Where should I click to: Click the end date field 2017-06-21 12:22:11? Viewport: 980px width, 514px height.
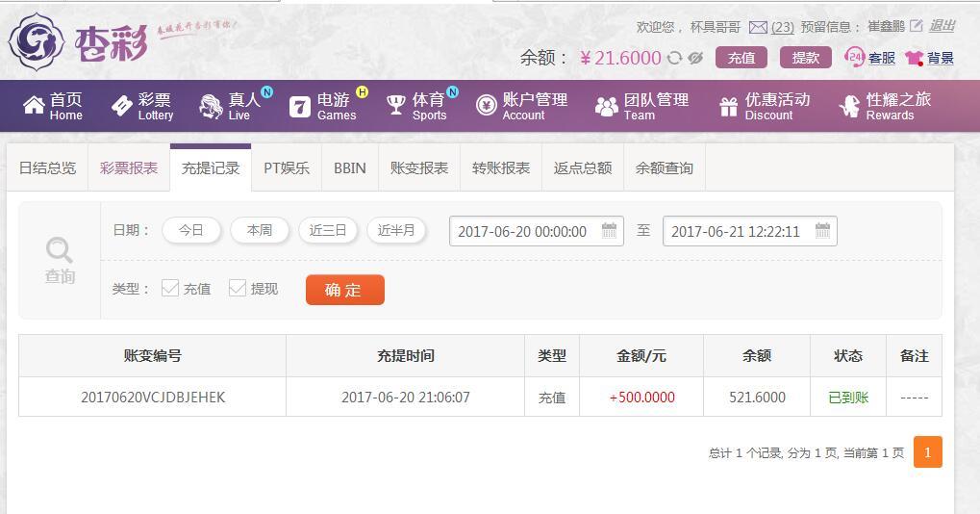coord(750,231)
